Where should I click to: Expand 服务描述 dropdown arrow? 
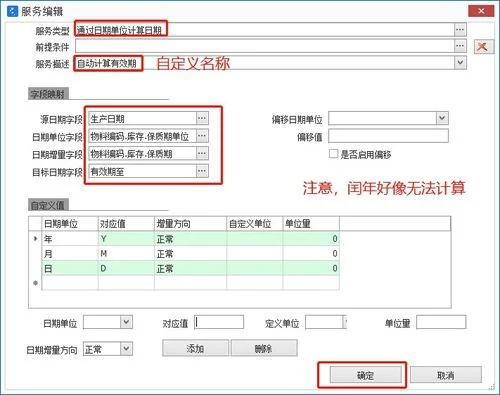(460, 63)
